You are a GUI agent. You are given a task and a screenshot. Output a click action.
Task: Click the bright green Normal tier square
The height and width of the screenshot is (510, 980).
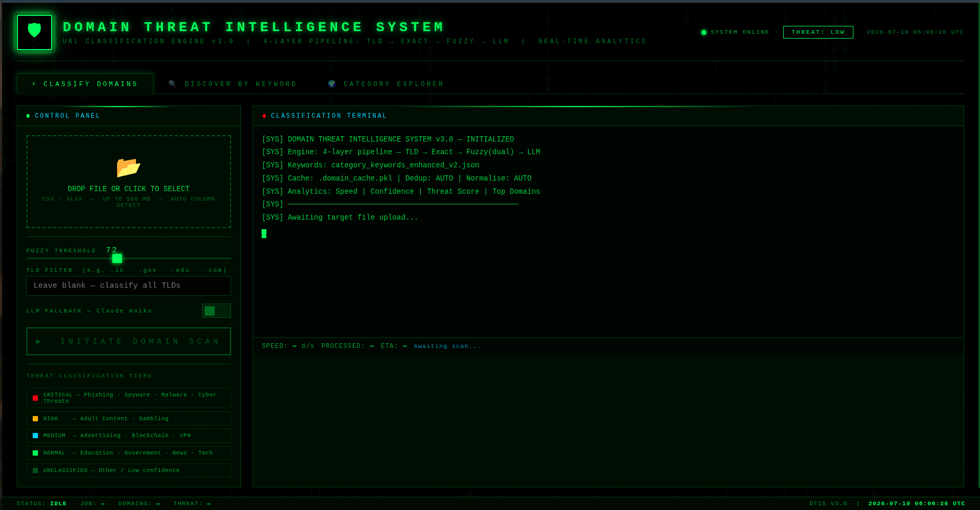tap(35, 453)
